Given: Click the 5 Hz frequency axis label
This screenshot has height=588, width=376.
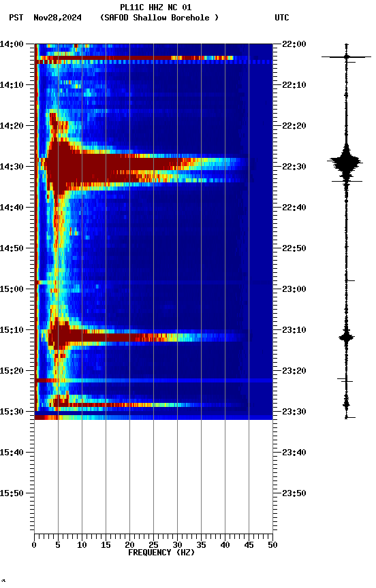Looking at the screenshot, I should [58, 545].
